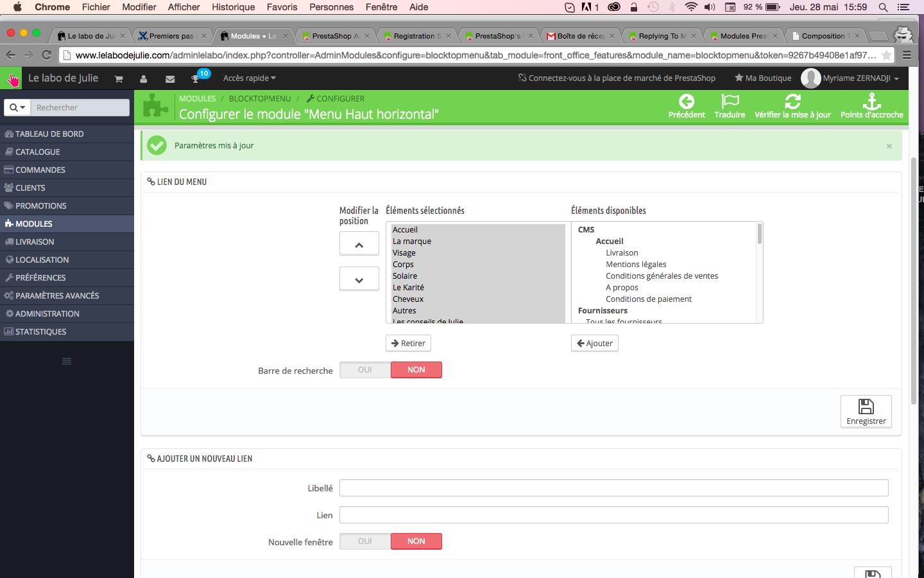924x578 pixels.
Task: Click the module puzzle piece icon
Action: [x=155, y=106]
